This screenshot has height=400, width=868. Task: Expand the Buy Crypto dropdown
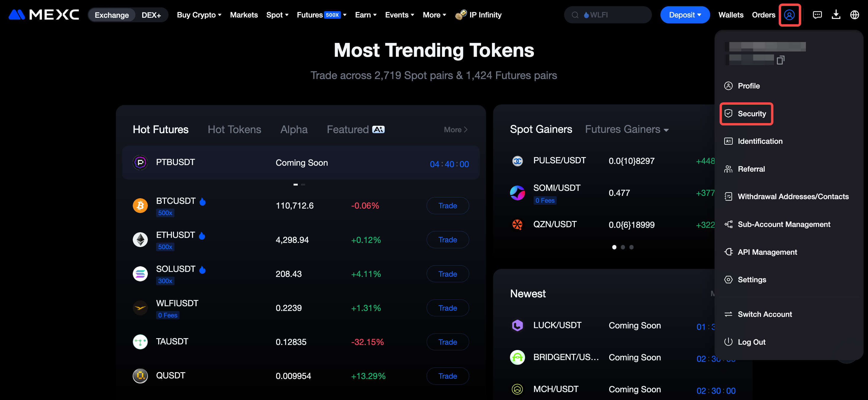[199, 15]
